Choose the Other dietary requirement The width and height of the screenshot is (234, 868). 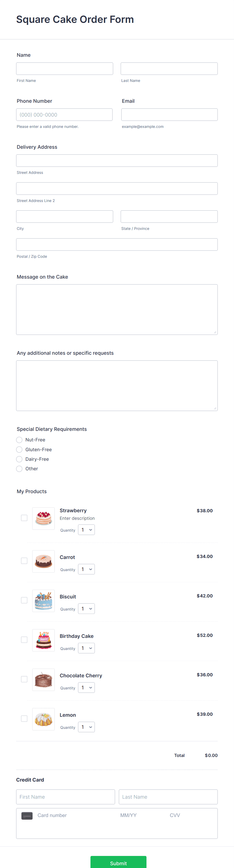19,468
